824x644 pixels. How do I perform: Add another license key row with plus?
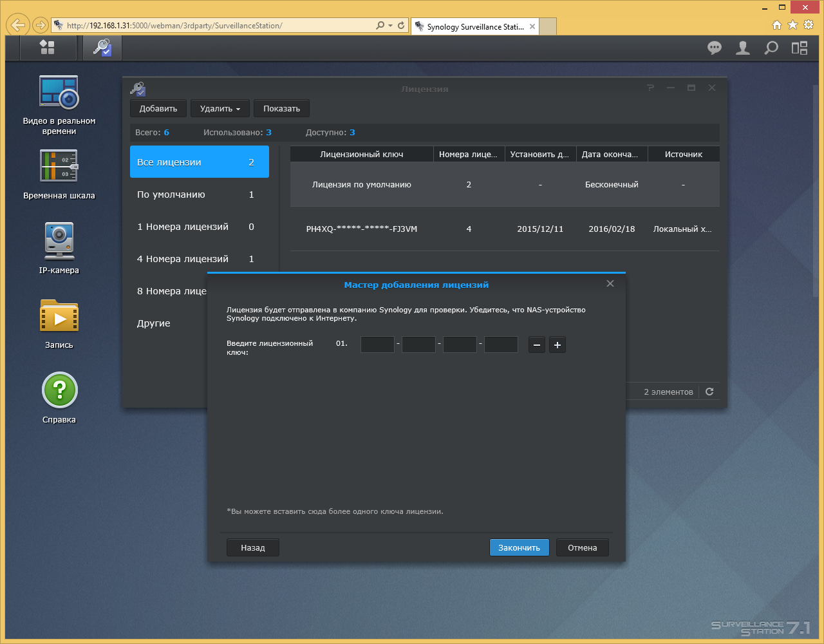coord(557,345)
